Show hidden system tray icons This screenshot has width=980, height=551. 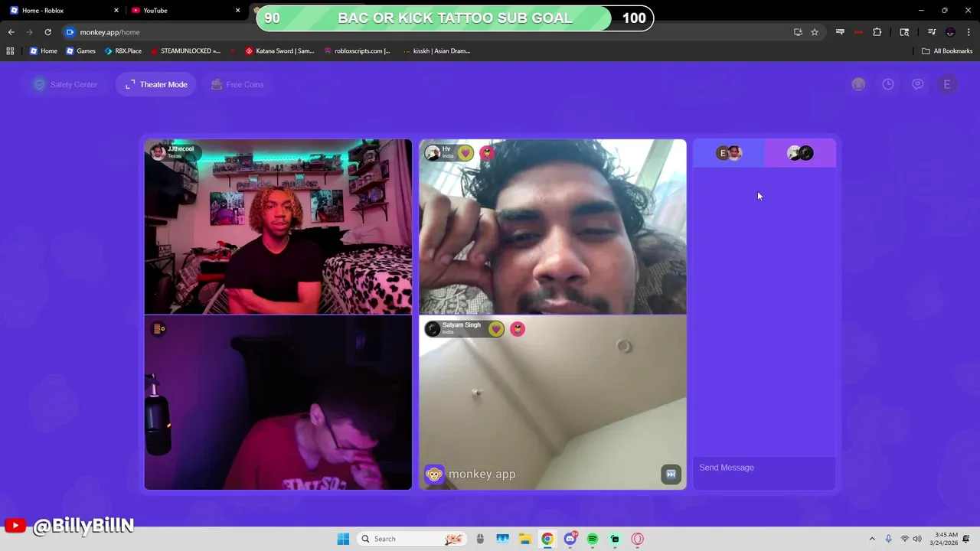[871, 539]
